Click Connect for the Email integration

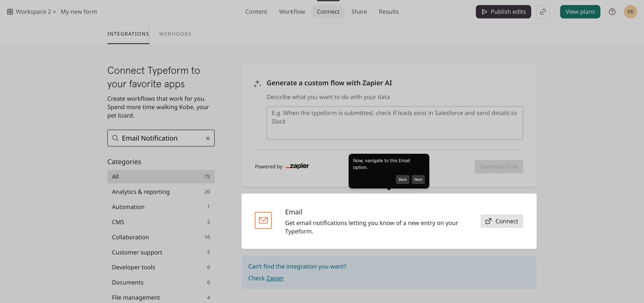502,221
